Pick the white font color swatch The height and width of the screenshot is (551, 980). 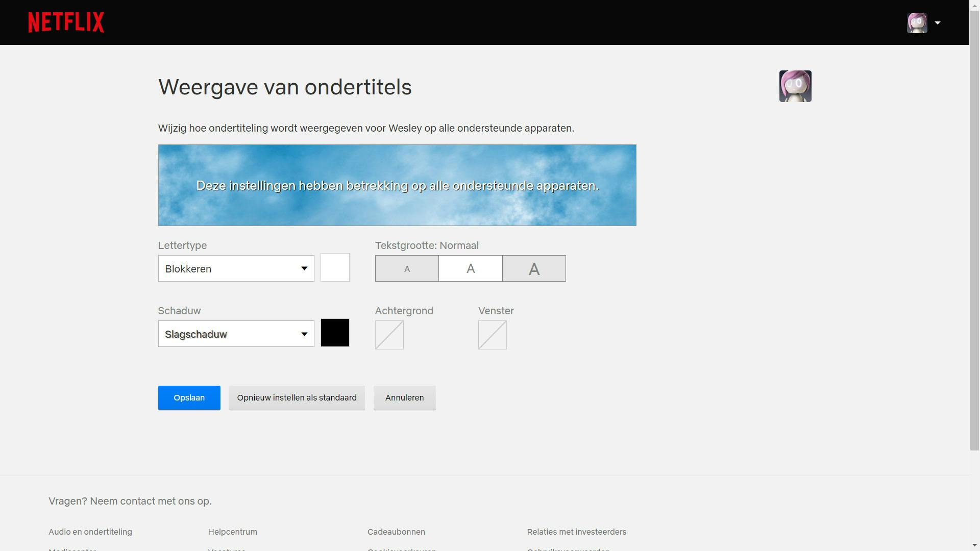coord(335,267)
